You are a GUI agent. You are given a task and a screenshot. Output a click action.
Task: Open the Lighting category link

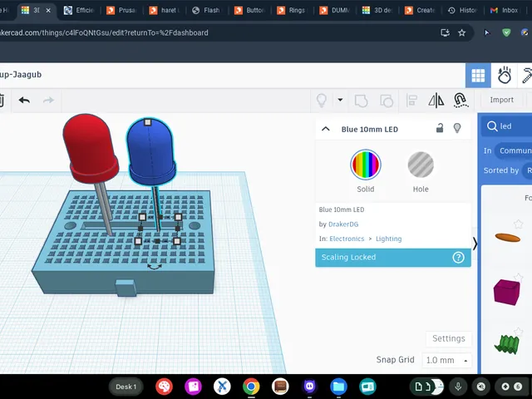tap(388, 239)
